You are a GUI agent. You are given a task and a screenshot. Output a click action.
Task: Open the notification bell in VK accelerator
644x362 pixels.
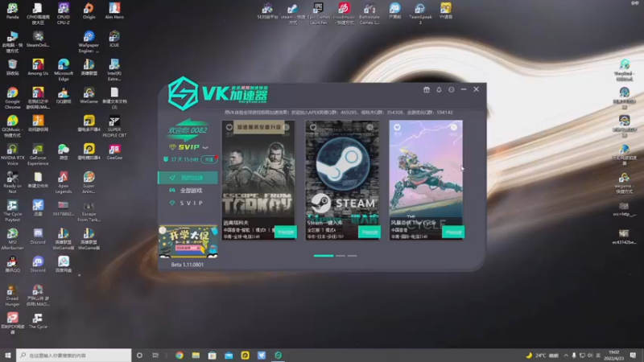[x=439, y=89]
